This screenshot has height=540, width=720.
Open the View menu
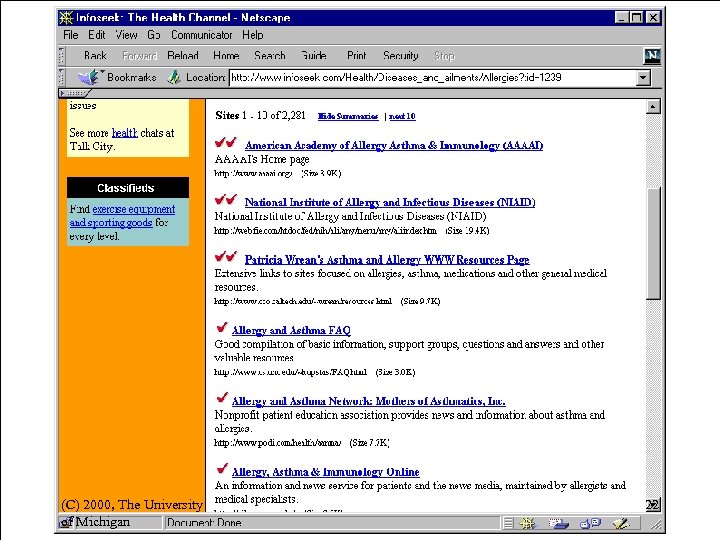click(x=126, y=35)
